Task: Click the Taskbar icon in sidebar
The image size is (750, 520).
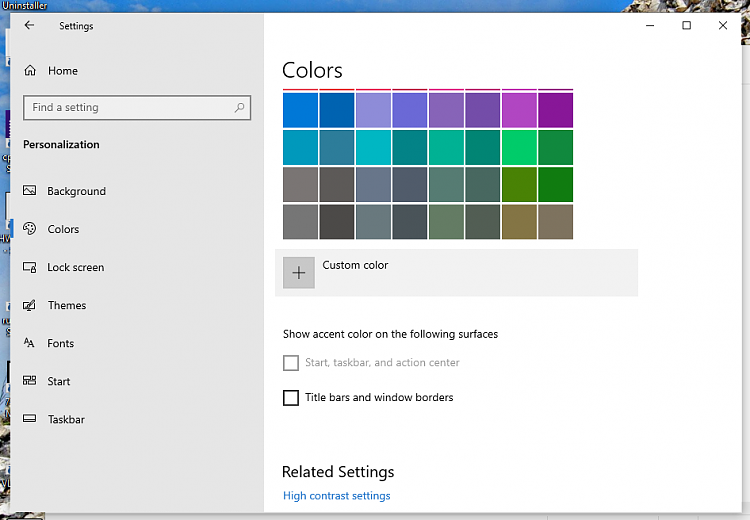Action: (30, 419)
